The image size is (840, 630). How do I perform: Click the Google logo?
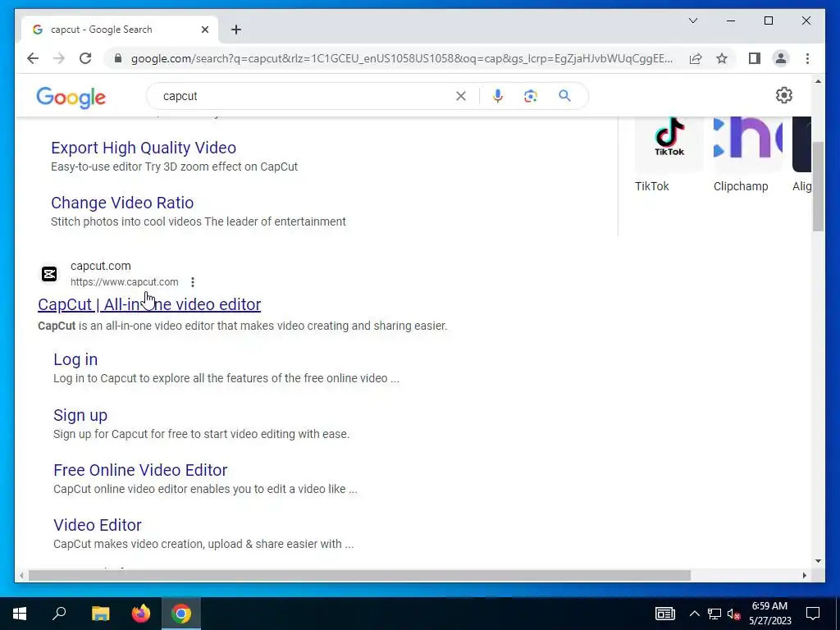click(x=71, y=97)
